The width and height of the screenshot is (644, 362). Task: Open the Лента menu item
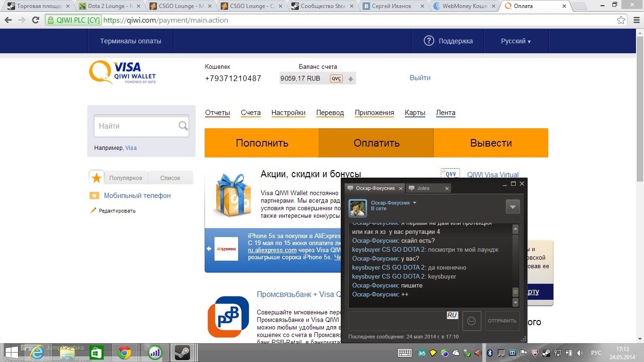pos(446,113)
